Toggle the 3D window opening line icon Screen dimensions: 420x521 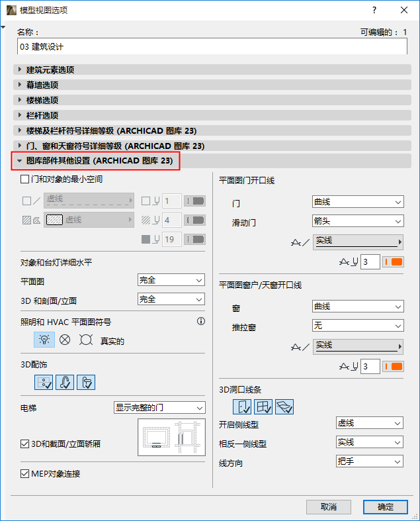pos(263,406)
